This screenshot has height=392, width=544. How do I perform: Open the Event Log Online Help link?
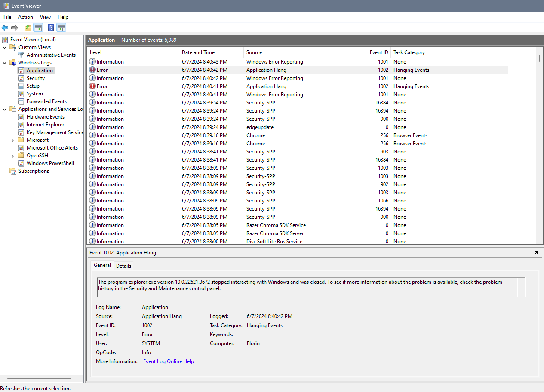(x=168, y=361)
